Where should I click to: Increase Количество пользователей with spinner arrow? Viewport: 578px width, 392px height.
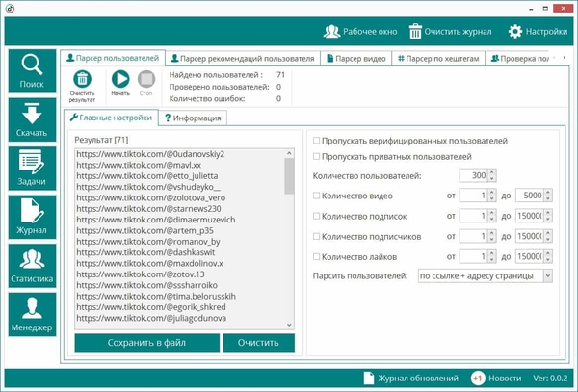[x=492, y=172]
